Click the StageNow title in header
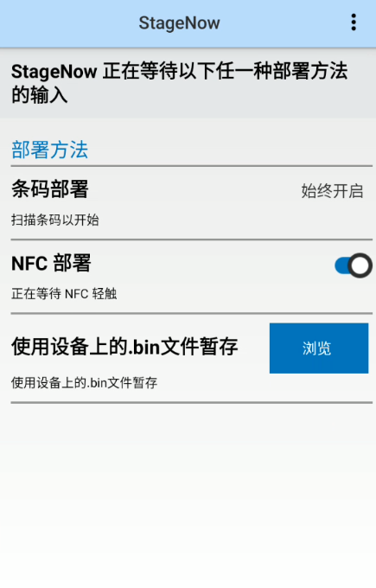The height and width of the screenshot is (588, 376). click(x=179, y=22)
